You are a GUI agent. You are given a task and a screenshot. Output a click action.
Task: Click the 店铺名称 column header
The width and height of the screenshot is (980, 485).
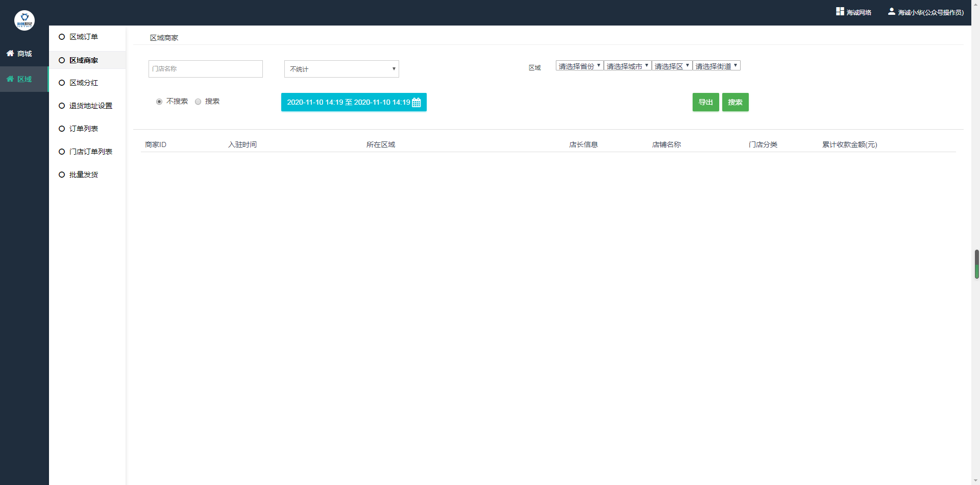pos(667,144)
